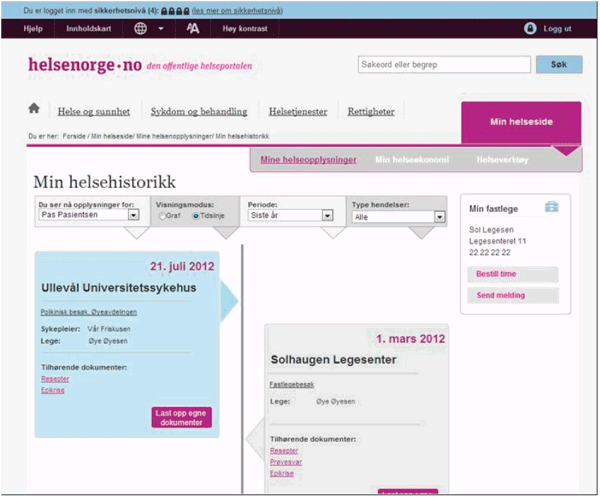Click the briefcase icon in Min fastlege
600x497 pixels.
pos(551,207)
